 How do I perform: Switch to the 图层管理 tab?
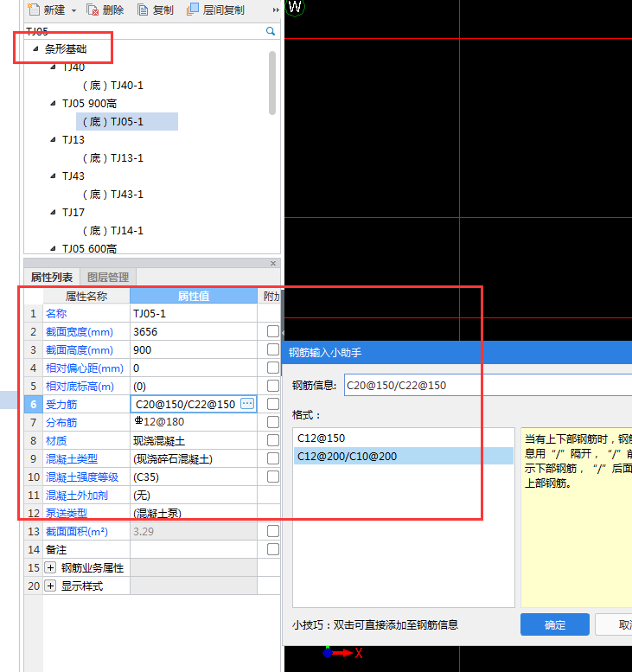tap(108, 278)
